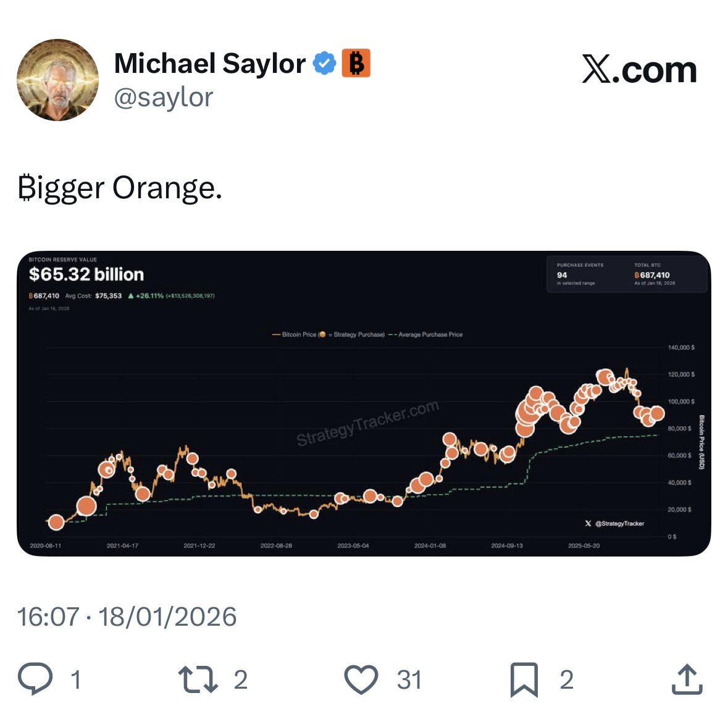Click the orange Bitcoin affiliation badge

(356, 63)
